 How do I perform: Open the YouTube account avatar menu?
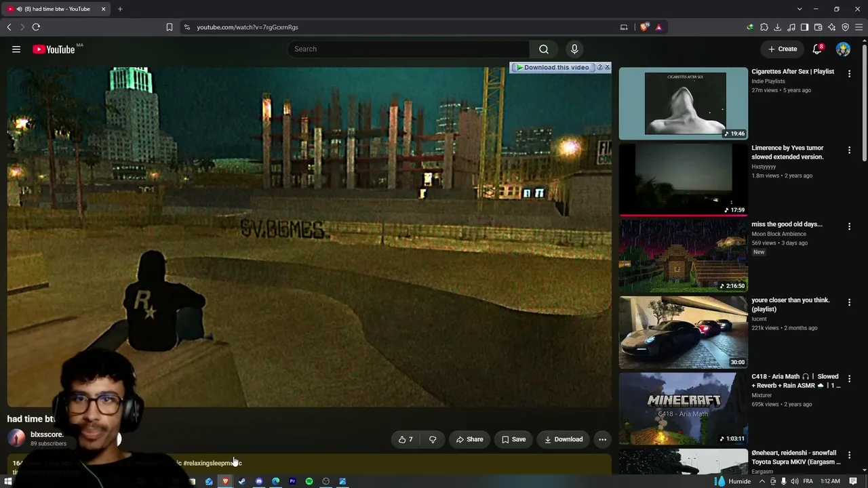pos(843,49)
